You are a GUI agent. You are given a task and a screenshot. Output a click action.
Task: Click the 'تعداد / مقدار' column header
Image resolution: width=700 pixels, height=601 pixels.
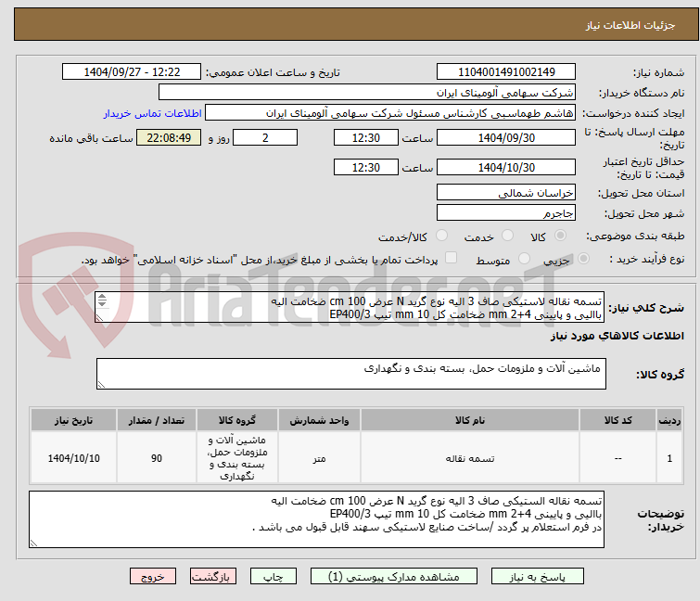pyautogui.click(x=157, y=420)
